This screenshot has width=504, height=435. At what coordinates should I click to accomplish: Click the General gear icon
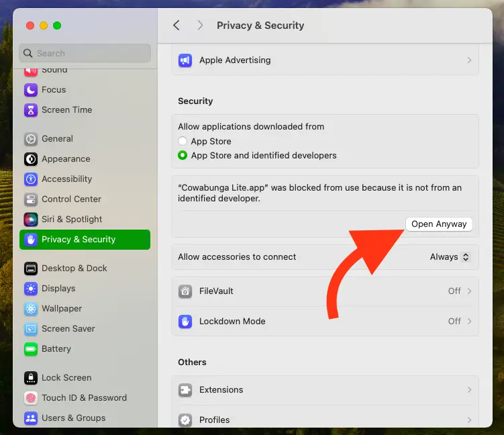(31, 139)
